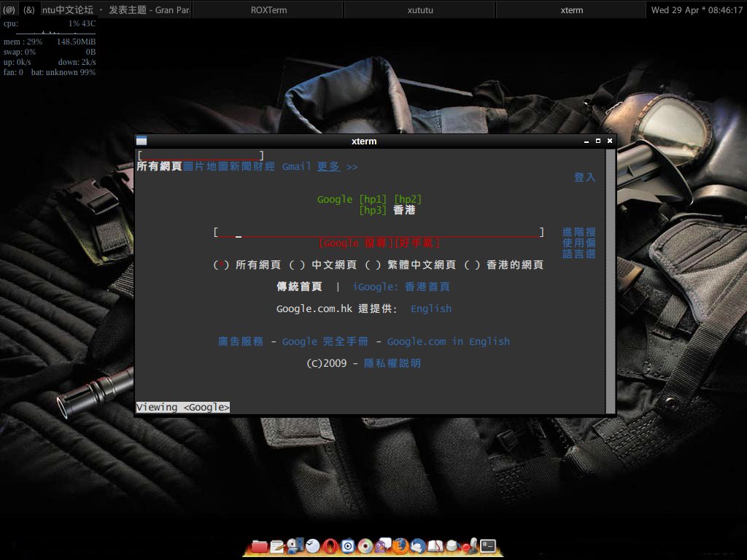Open the CD disc dock icon

tap(365, 545)
